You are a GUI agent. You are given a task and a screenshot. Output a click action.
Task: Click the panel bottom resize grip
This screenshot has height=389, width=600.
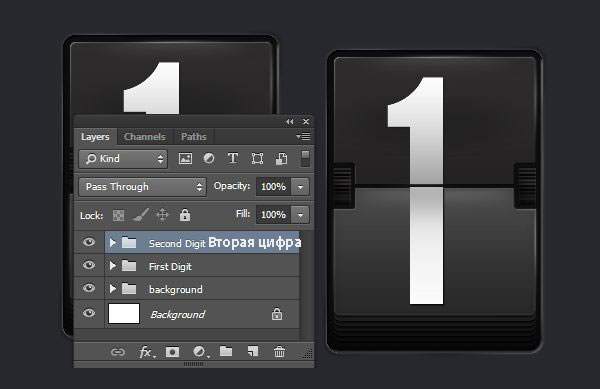click(x=194, y=364)
